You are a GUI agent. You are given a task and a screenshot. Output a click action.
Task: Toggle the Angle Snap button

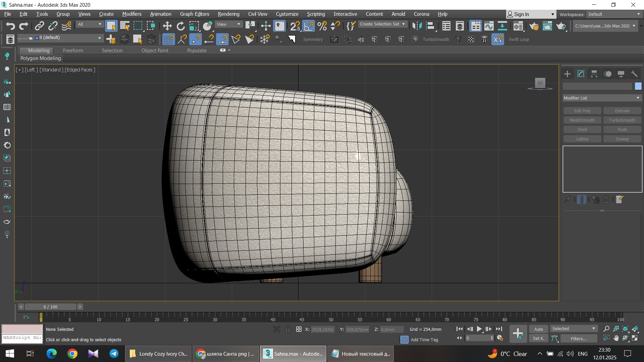pos(309,26)
